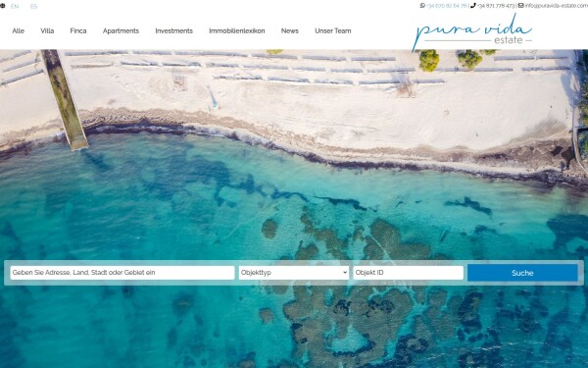Viewport: 588px width, 368px height.
Task: Click the phone handset icon
Action: (473, 6)
